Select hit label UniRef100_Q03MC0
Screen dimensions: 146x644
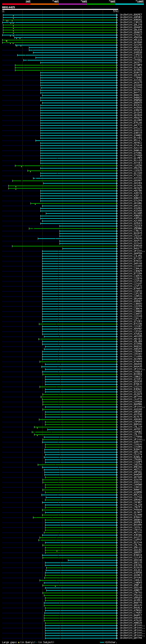click(131, 600)
